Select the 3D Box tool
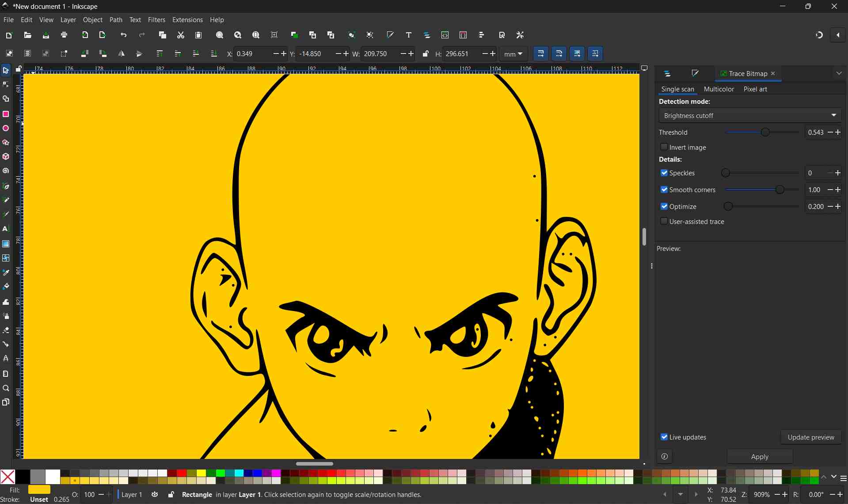 [x=6, y=157]
